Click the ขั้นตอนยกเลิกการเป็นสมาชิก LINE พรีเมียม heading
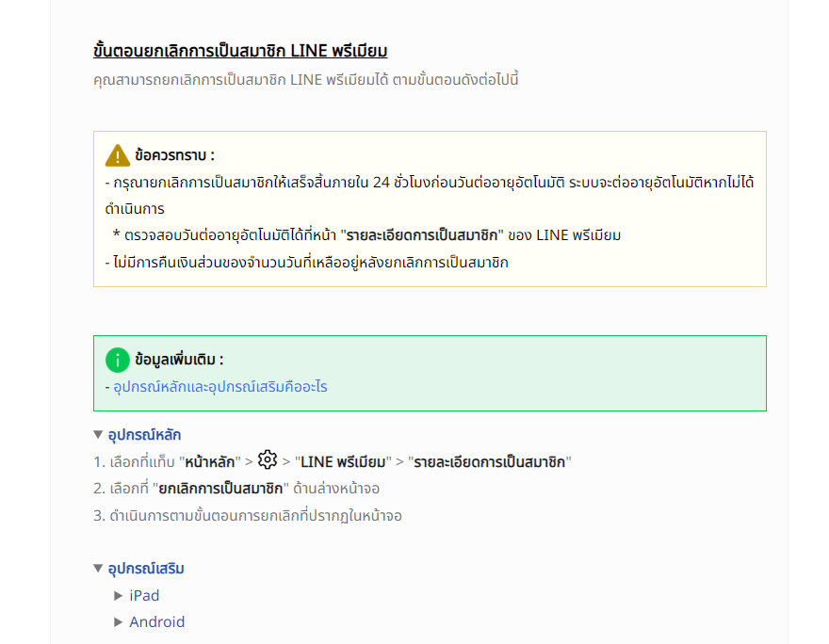Screen dimensions: 829x644 pos(240,51)
